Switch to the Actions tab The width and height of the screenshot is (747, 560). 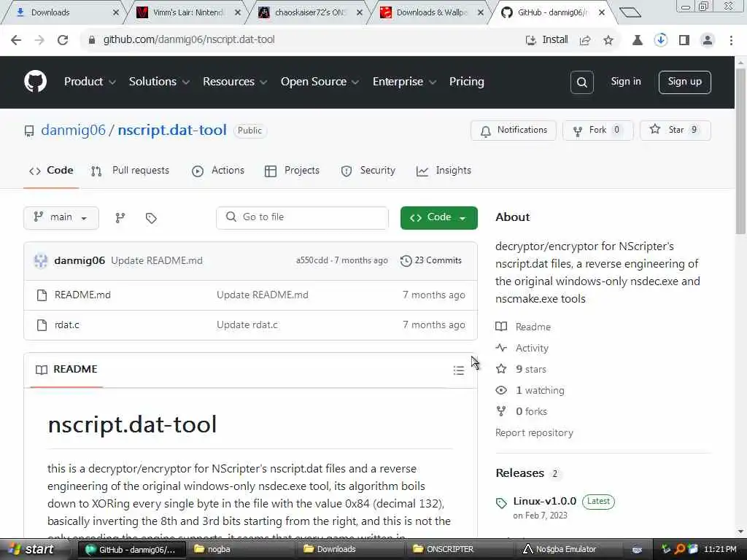tap(218, 171)
